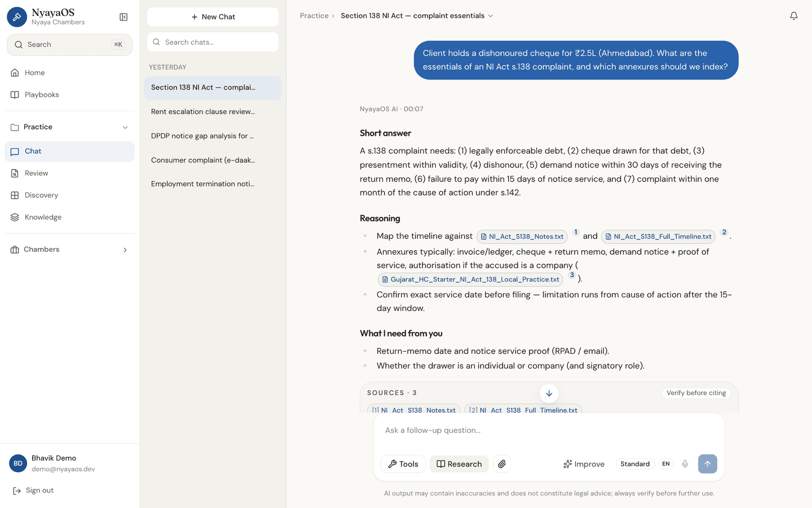Start a New Chat

coord(213,17)
